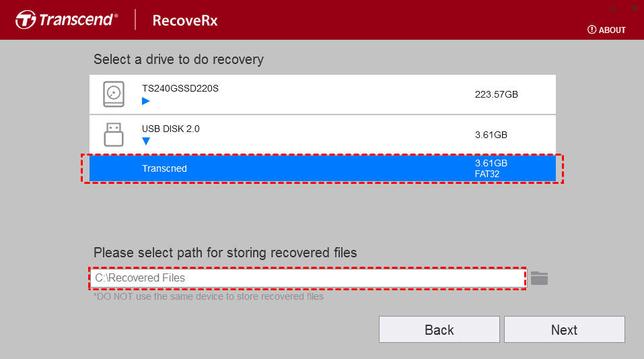The height and width of the screenshot is (359, 644).
Task: Collapse the USB DISK 2.0 partitions
Action: (146, 141)
